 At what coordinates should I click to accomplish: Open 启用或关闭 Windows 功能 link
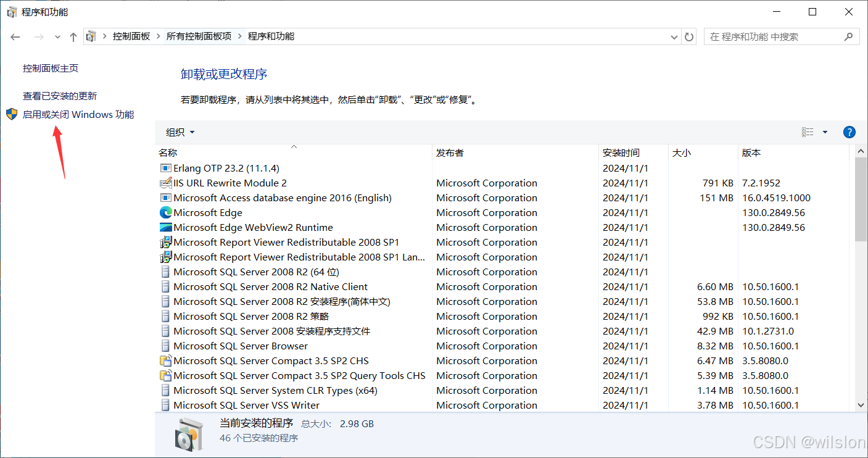coord(78,115)
